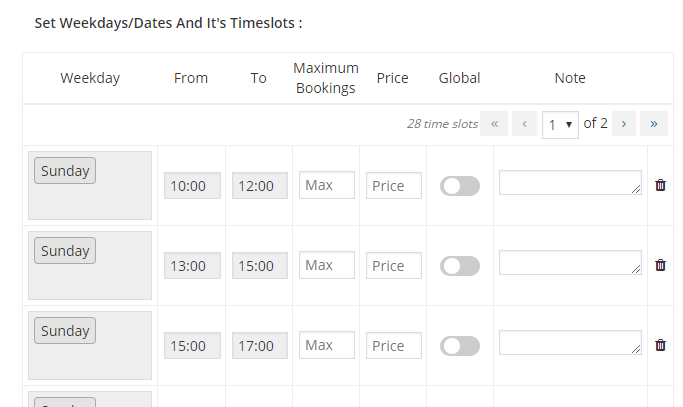
Task: Go to first page of time slots
Action: (494, 124)
